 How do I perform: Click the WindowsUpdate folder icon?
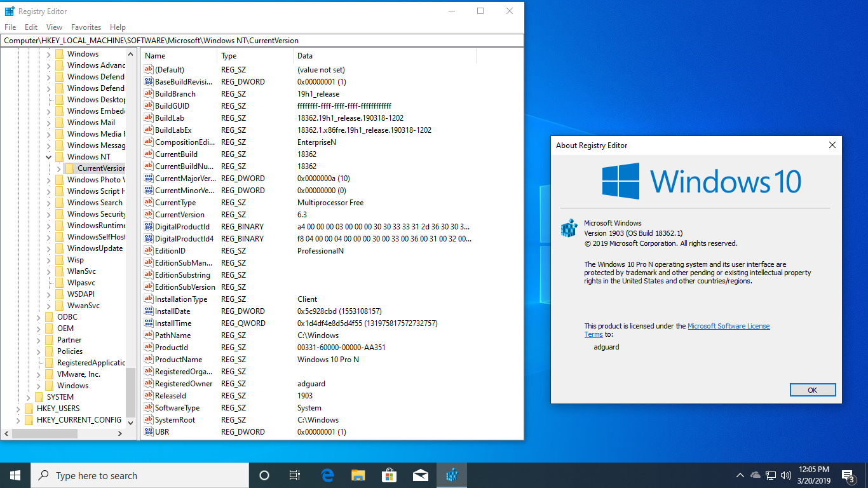[x=59, y=248]
